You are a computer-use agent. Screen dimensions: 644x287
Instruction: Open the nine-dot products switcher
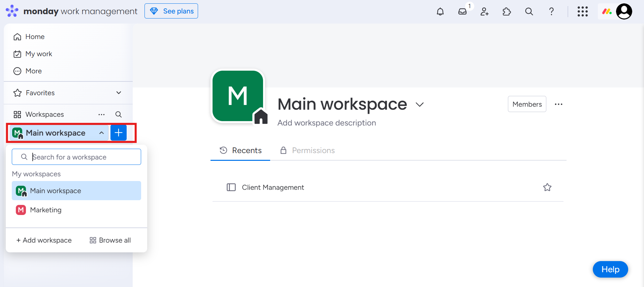[x=582, y=11]
